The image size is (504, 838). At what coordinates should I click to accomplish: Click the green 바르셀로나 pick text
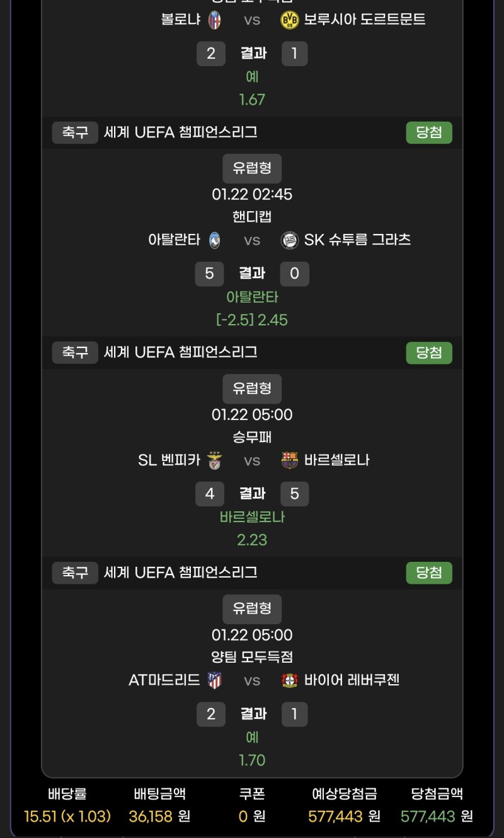click(252, 517)
